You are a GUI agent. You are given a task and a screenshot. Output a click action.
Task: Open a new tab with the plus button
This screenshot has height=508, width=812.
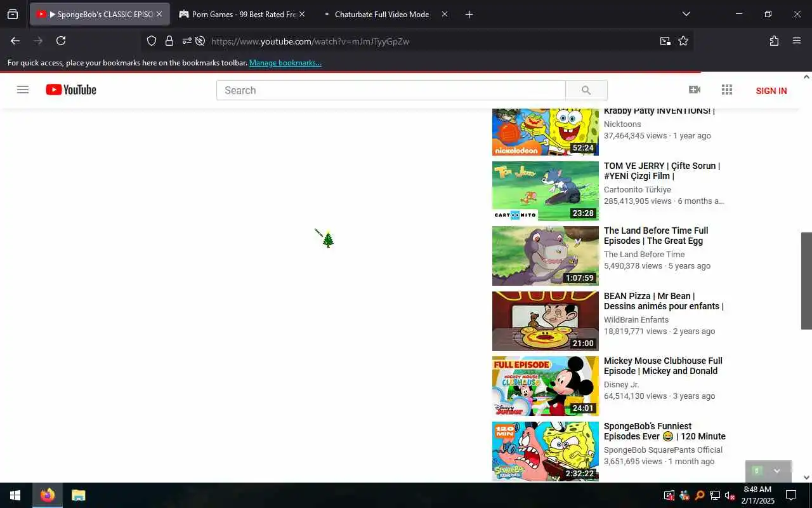(469, 14)
